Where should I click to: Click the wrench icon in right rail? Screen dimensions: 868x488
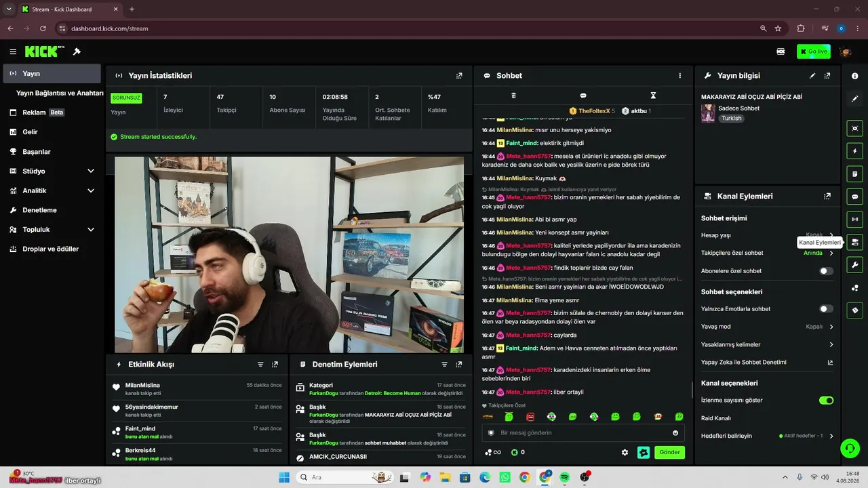click(854, 265)
